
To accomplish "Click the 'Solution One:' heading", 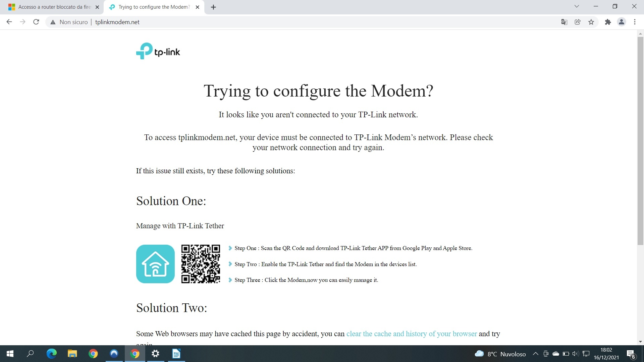I will tap(171, 201).
